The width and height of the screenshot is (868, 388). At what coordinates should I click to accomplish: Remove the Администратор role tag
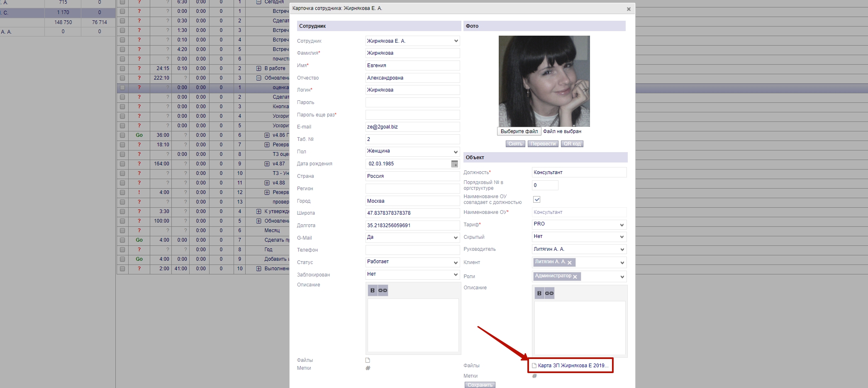coord(575,277)
